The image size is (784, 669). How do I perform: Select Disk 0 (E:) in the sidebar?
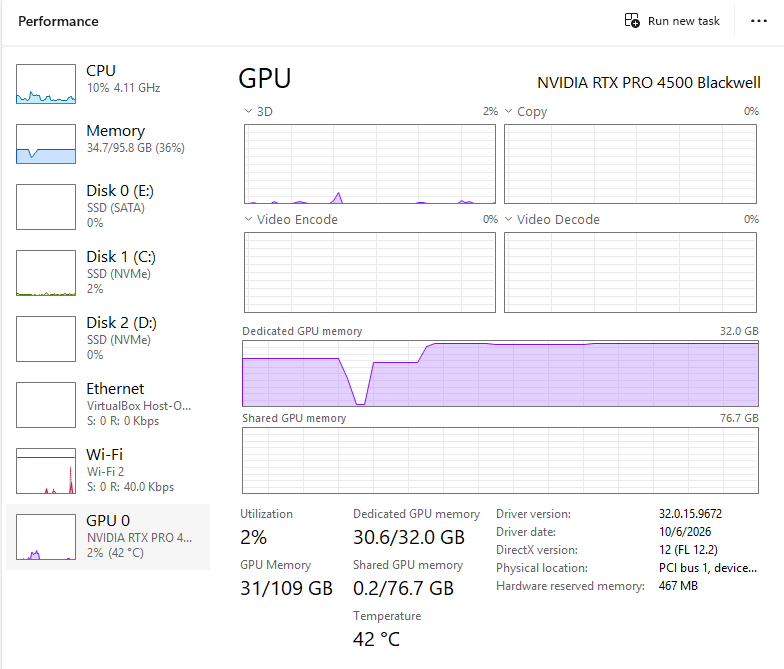108,206
